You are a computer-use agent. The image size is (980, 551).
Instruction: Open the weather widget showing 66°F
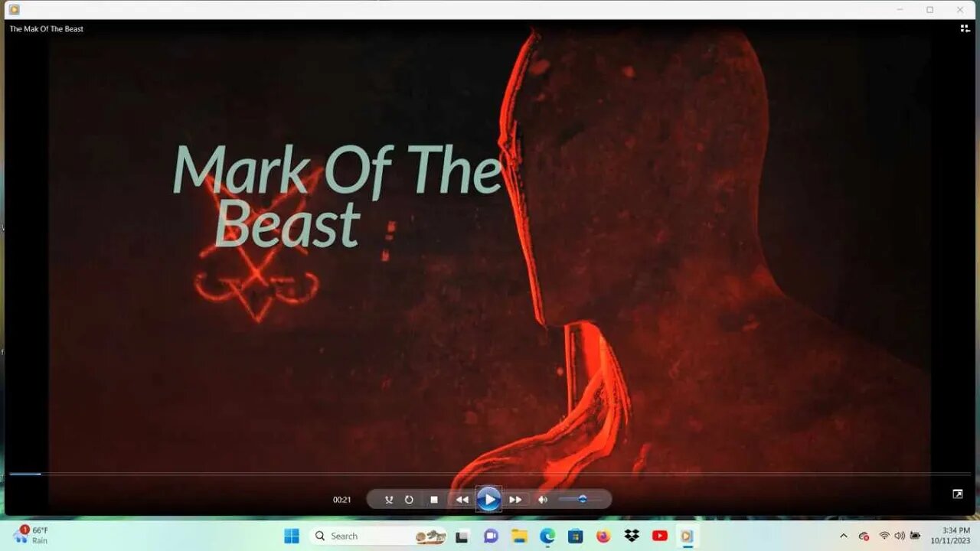tap(31, 535)
